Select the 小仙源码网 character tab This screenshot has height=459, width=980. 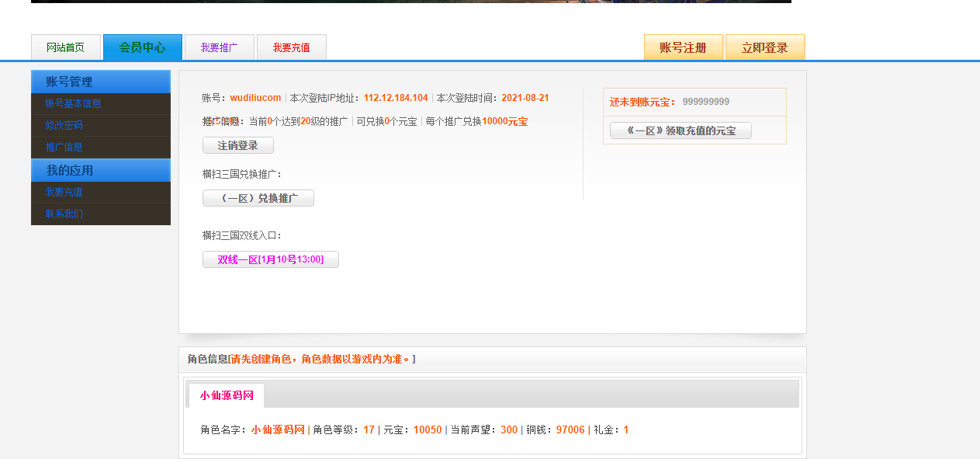(227, 395)
